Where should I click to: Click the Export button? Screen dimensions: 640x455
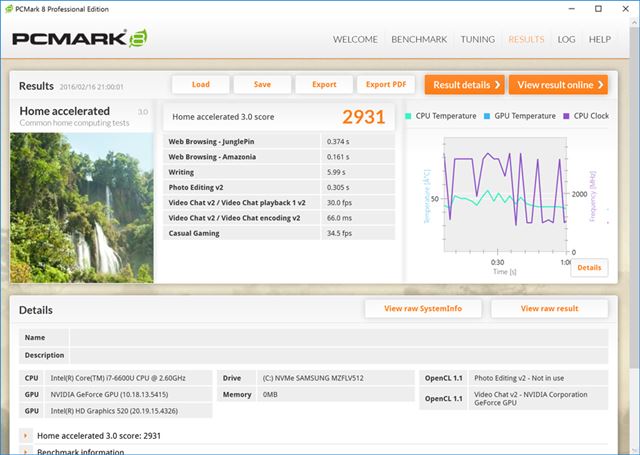point(324,84)
